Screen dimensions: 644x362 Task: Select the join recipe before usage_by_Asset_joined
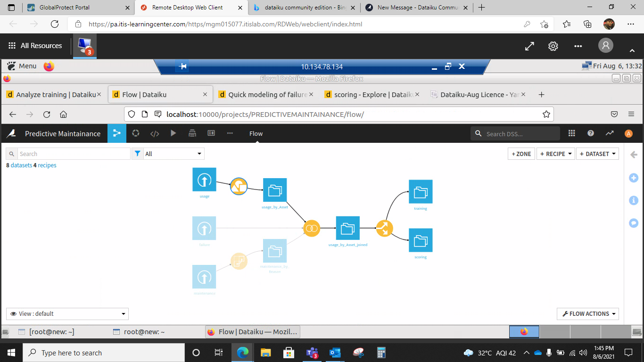[x=312, y=228]
